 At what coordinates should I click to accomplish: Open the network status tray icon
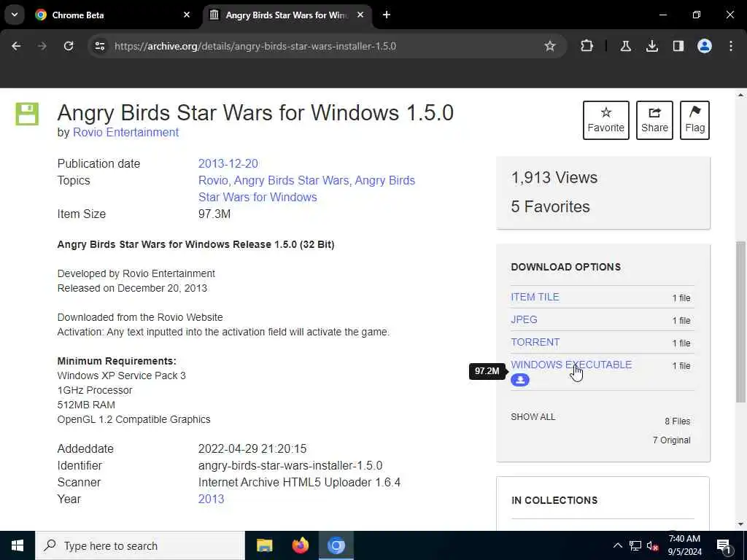point(635,545)
